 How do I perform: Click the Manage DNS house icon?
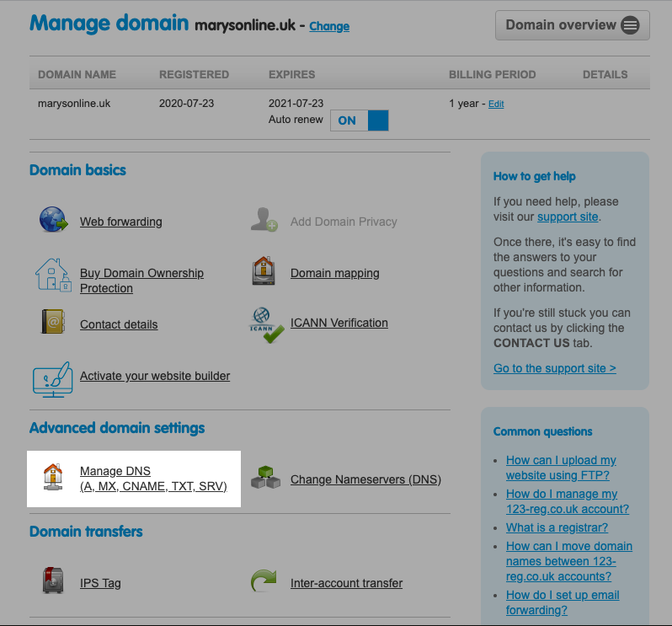click(53, 477)
